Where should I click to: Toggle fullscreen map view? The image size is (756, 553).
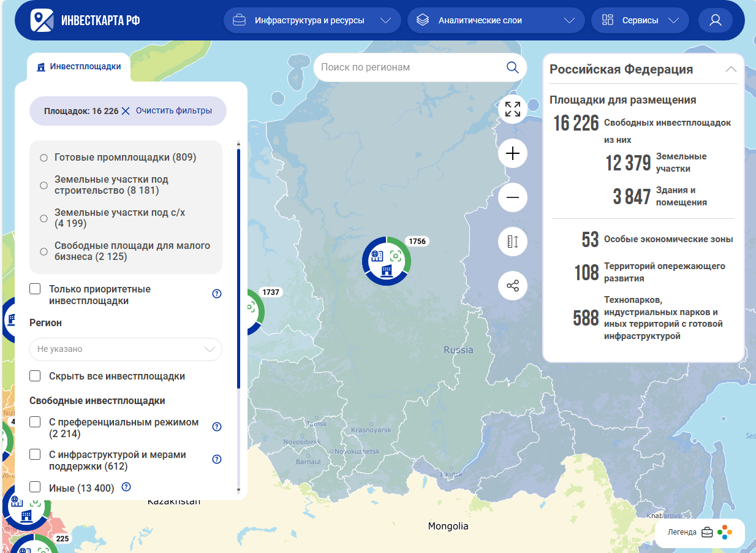(x=513, y=109)
